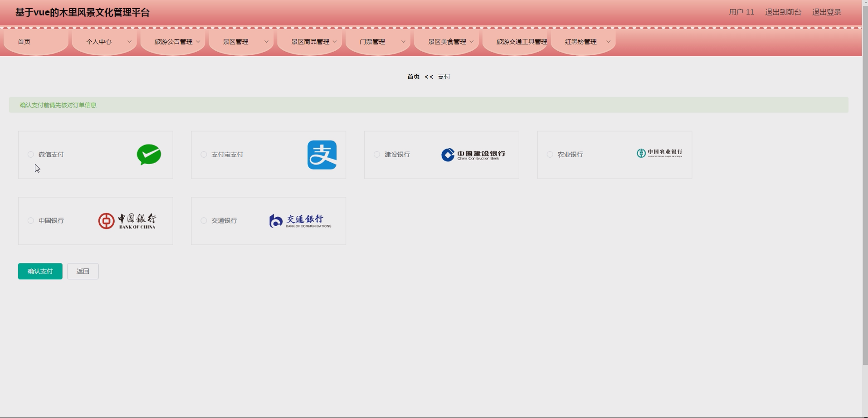Expand the 景区管理 menu chevron
Viewport: 868px width, 418px height.
click(266, 42)
